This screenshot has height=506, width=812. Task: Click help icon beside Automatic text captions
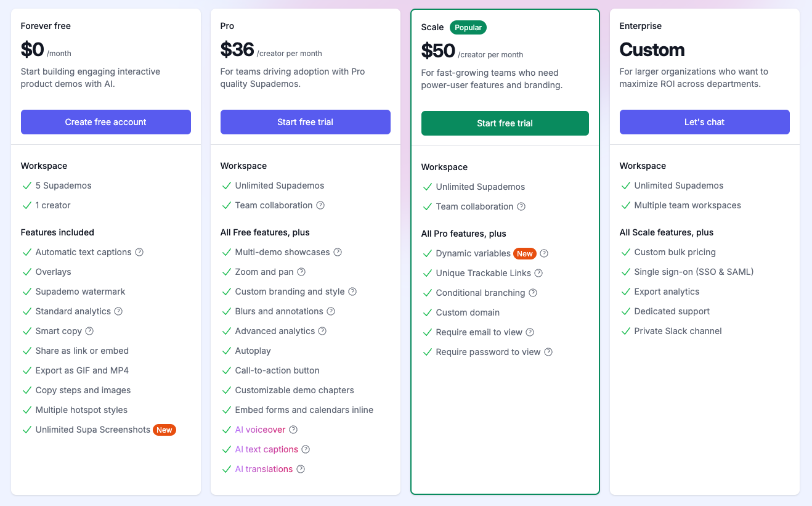[139, 252]
